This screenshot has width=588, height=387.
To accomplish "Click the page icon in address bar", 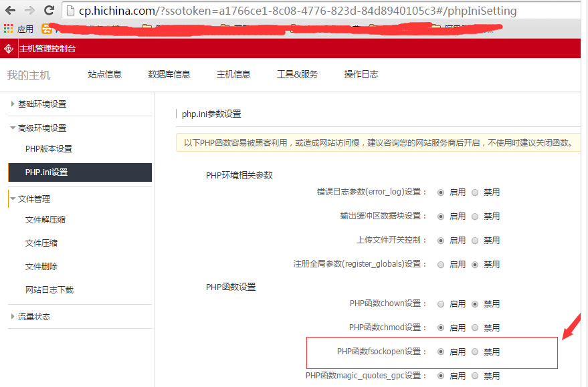I will click(70, 11).
